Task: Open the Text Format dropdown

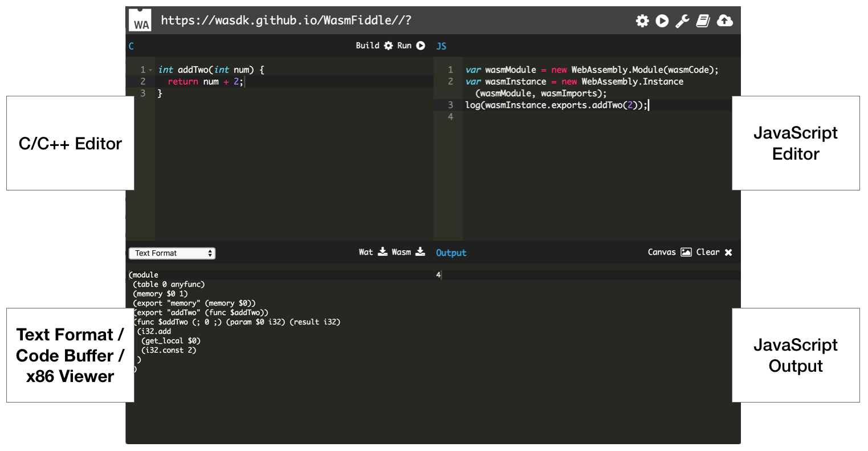Action: click(x=172, y=253)
